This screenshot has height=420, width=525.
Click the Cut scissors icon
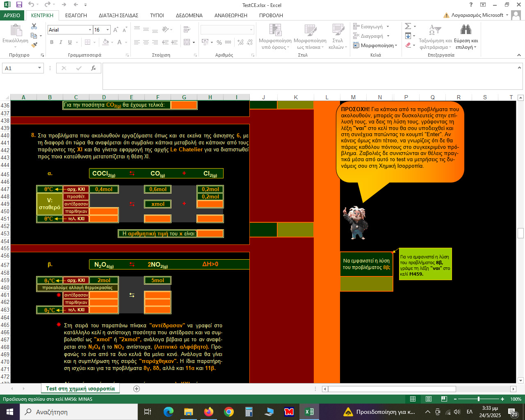tap(34, 26)
